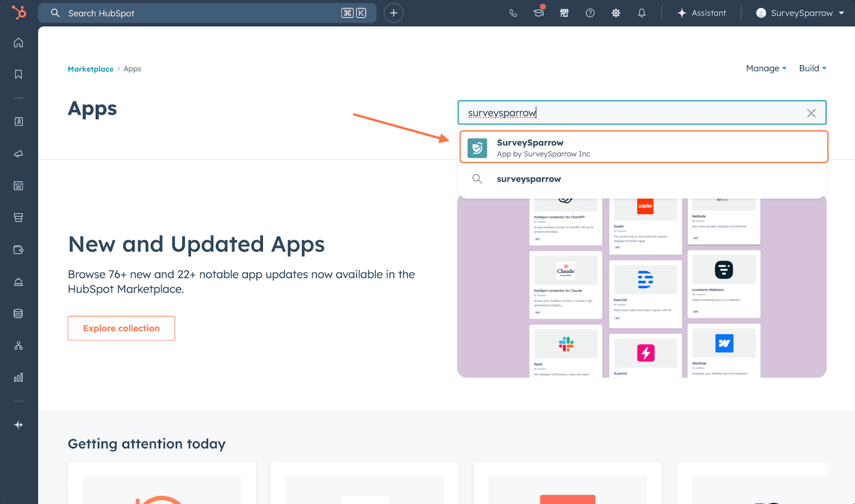
Task: Expand the Build dropdown
Action: tap(812, 68)
